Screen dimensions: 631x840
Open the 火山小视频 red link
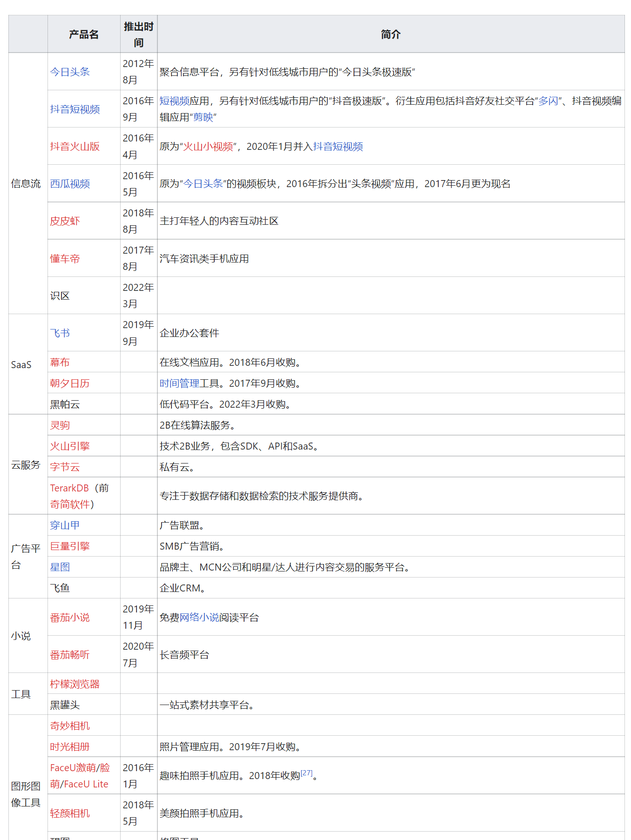click(208, 146)
